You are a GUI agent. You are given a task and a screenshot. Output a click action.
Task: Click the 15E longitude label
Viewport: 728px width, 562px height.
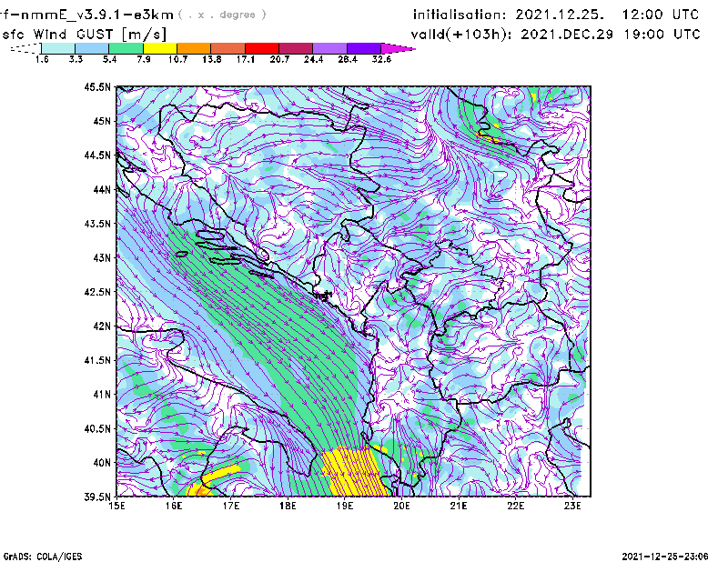[x=116, y=506]
